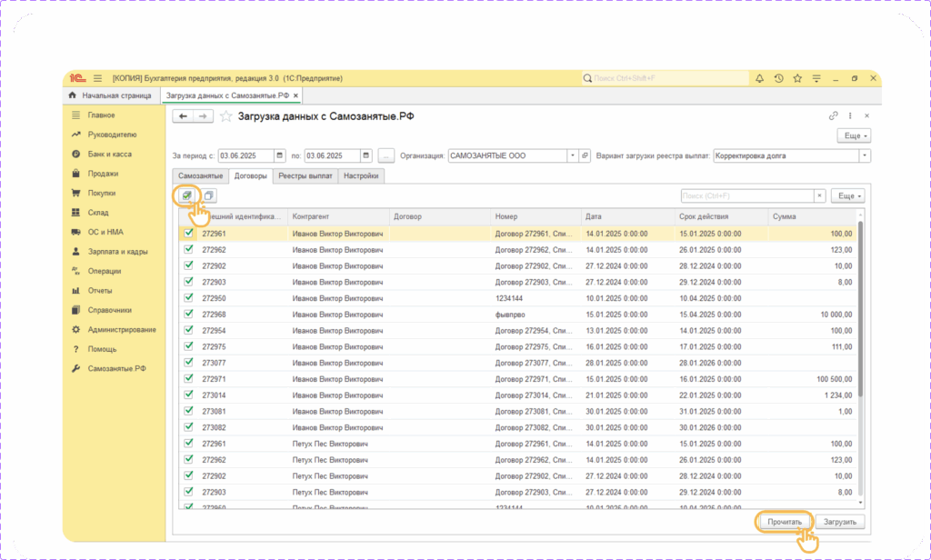This screenshot has width=931, height=560.
Task: Click the back navigation arrow
Action: coord(183,116)
